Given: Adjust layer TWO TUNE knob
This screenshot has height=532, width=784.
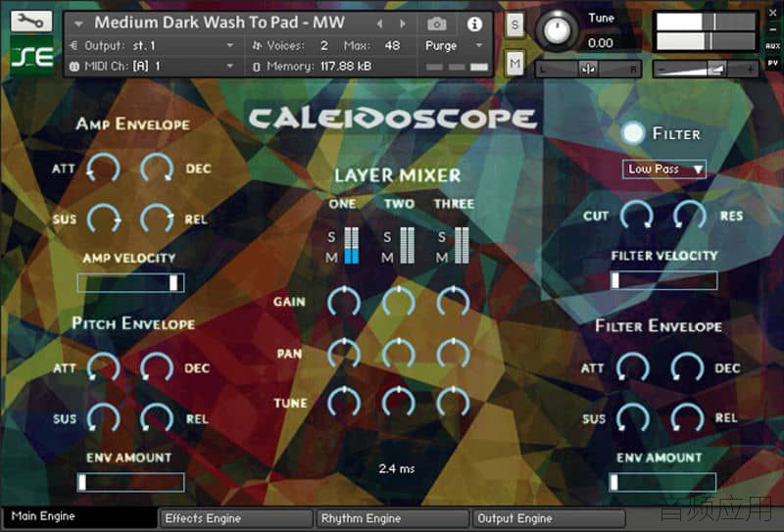Looking at the screenshot, I should pyautogui.click(x=399, y=402).
